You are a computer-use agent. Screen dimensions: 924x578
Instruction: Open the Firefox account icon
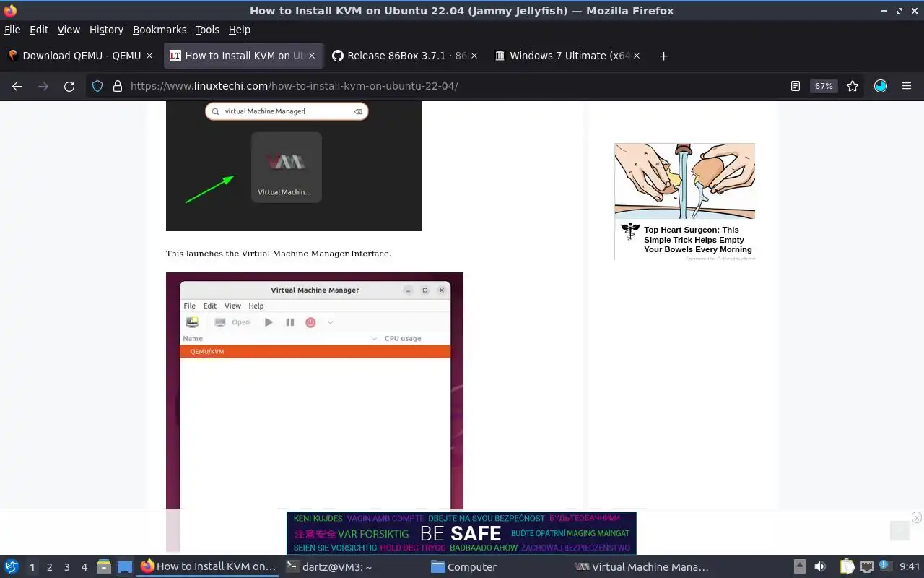(880, 86)
